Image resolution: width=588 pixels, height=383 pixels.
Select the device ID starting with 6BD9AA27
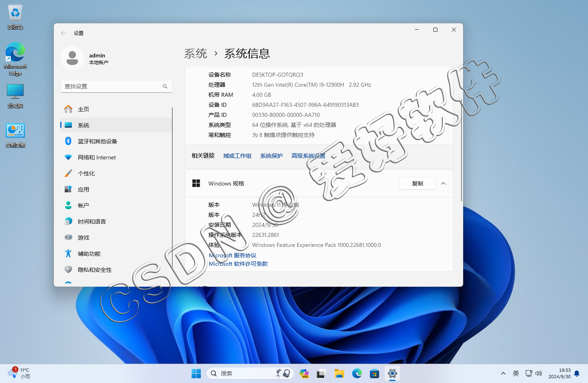[306, 105]
